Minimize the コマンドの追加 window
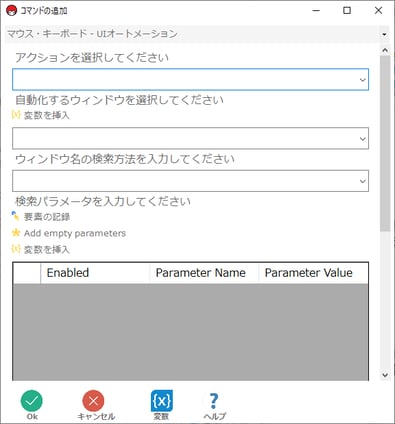395x424 pixels. coord(316,11)
